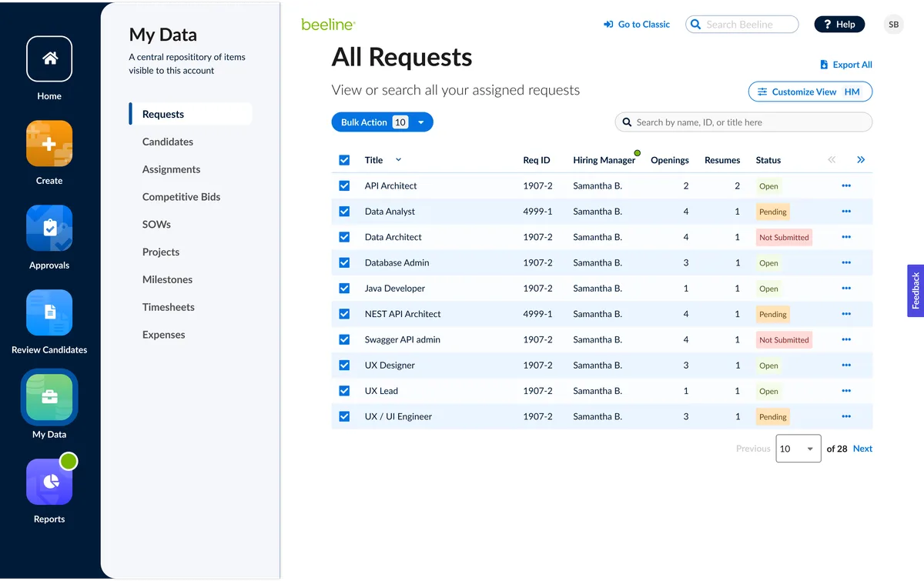This screenshot has height=581, width=924.
Task: Select Competitive Bids in My Data menu
Action: (x=181, y=197)
